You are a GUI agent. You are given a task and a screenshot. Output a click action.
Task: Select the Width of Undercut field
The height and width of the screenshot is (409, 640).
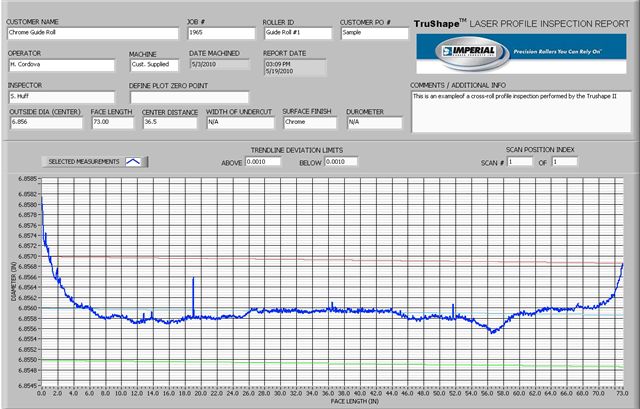coord(240,122)
